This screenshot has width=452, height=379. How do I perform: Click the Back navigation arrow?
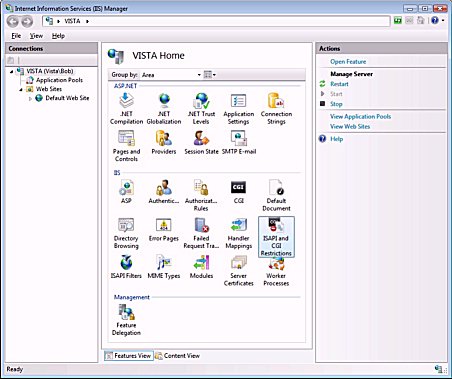coord(13,21)
